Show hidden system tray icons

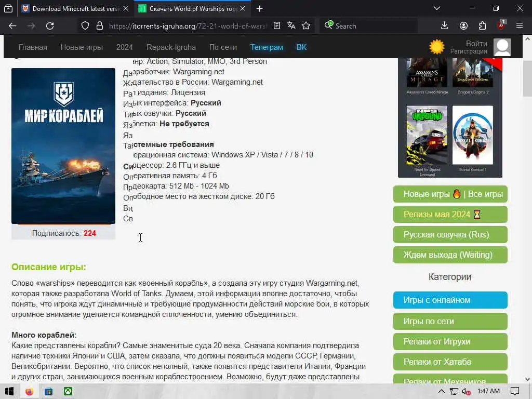(x=441, y=392)
